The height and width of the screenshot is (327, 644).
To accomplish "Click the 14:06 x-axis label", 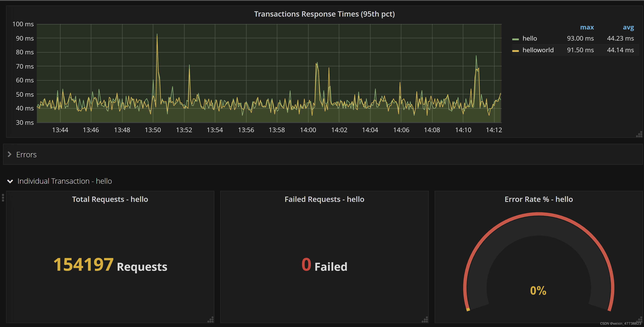I will [x=401, y=130].
